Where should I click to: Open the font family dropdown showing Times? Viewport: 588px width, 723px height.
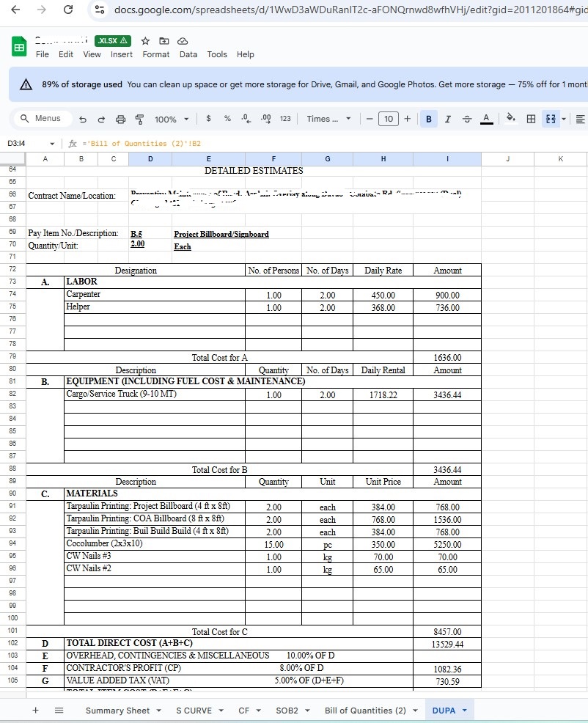coord(328,119)
